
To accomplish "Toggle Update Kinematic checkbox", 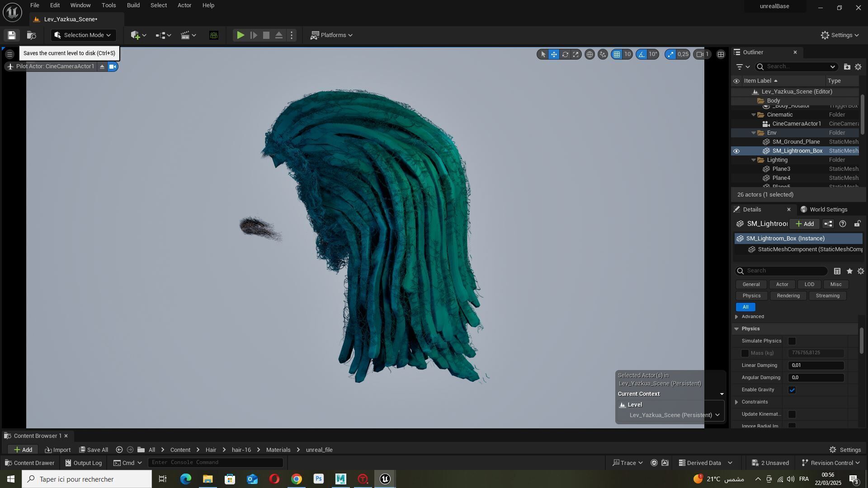I will (792, 414).
